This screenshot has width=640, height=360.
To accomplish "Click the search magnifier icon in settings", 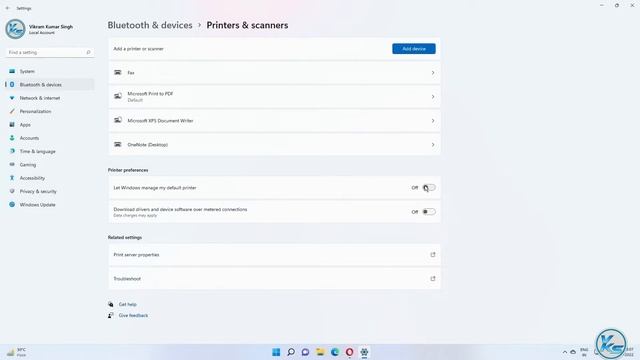I will coord(88,52).
